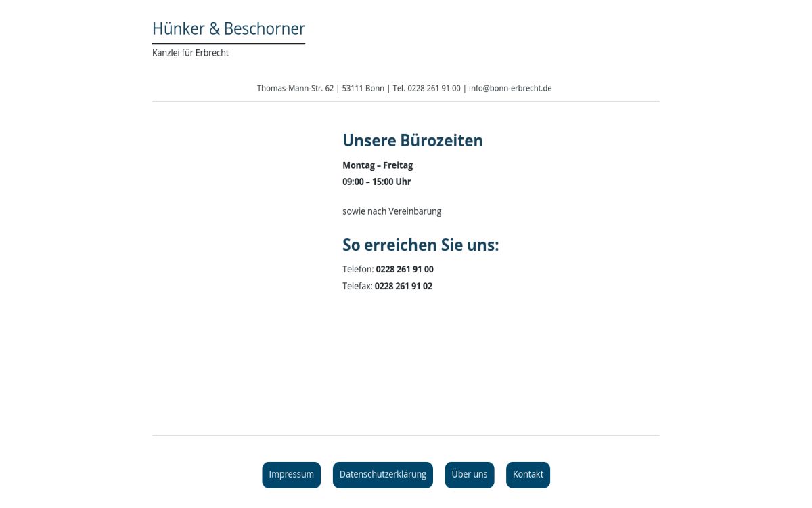Open the Über uns page
This screenshot has width=812, height=508.
point(469,474)
